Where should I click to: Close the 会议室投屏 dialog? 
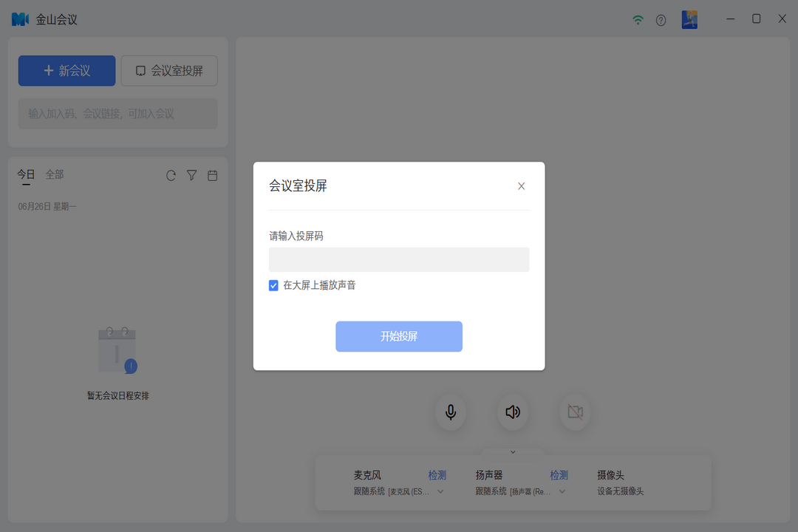pos(521,186)
